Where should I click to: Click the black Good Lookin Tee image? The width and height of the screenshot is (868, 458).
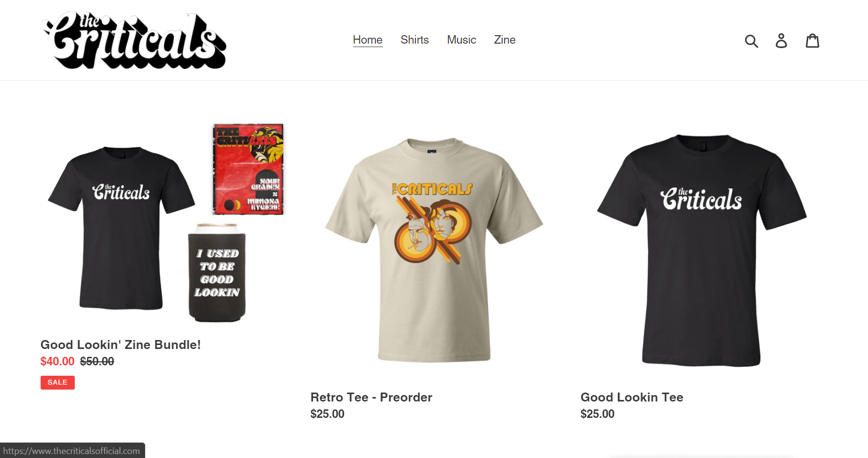pos(702,250)
